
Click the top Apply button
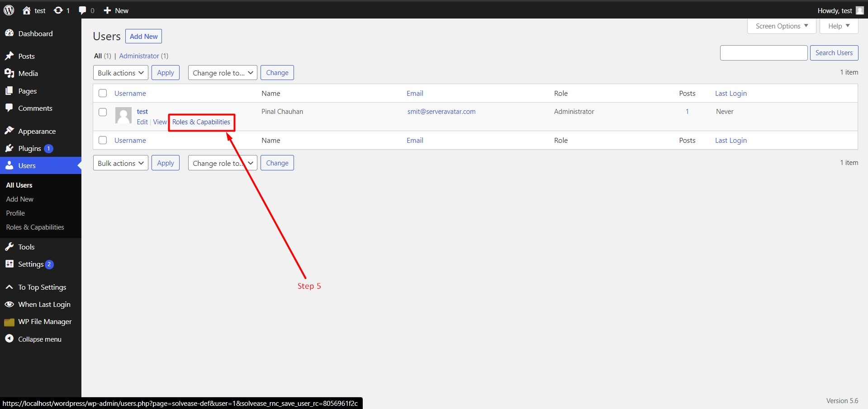(166, 73)
